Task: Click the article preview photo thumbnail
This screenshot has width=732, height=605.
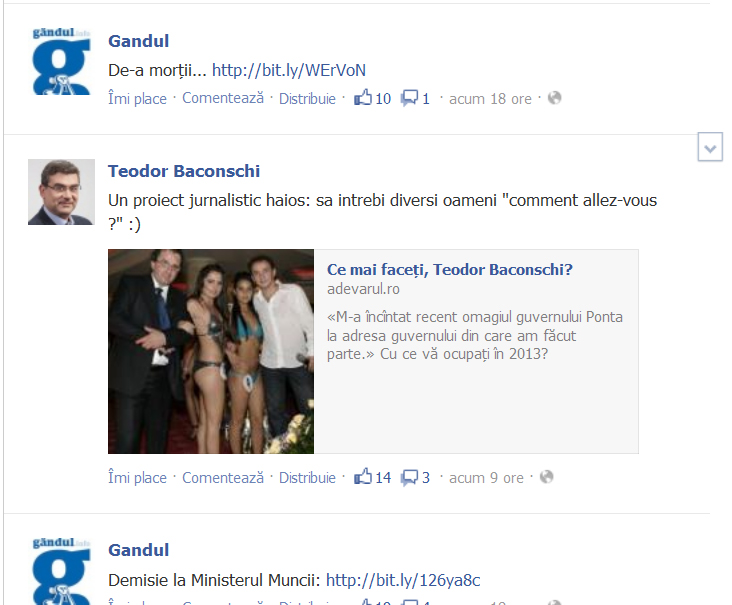Action: [211, 351]
